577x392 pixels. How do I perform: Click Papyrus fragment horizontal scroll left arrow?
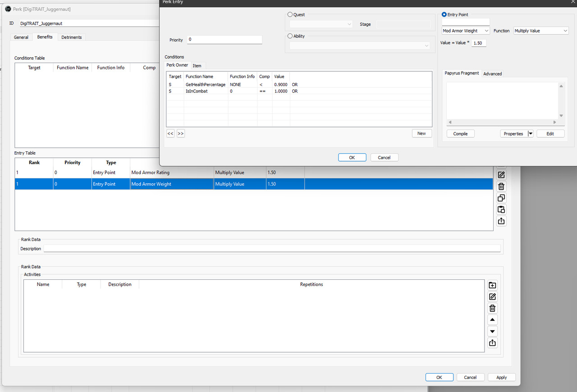click(450, 122)
